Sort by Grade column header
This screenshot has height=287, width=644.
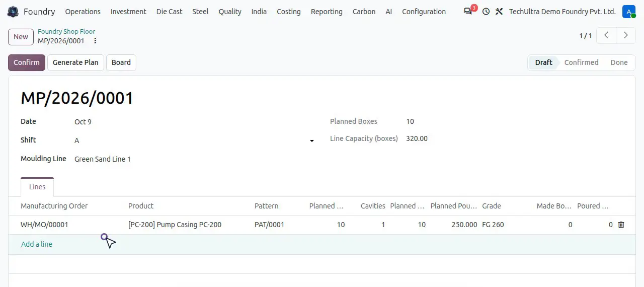(x=492, y=206)
